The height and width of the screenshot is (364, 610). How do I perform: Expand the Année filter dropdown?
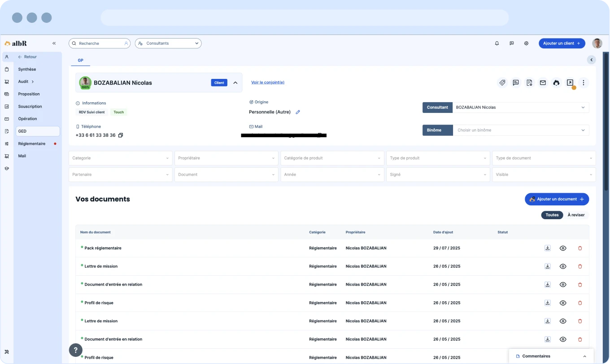point(332,175)
